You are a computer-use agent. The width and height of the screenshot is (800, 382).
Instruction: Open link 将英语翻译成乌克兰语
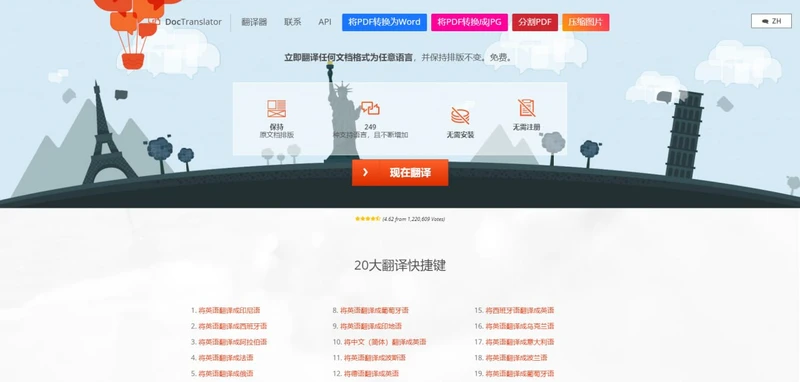pyautogui.click(x=519, y=326)
